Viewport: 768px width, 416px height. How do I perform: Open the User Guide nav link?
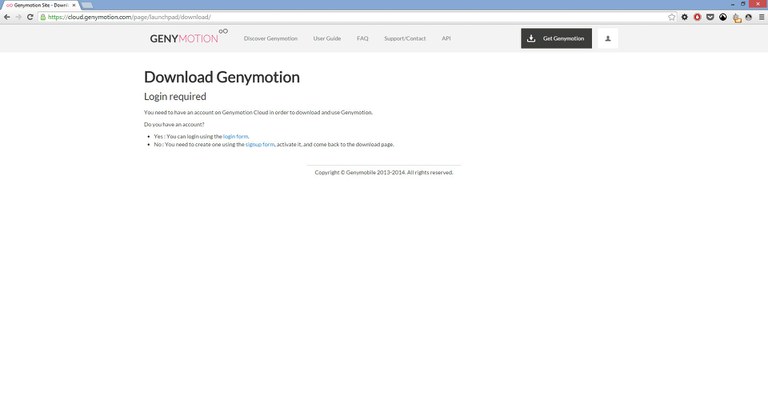click(327, 38)
